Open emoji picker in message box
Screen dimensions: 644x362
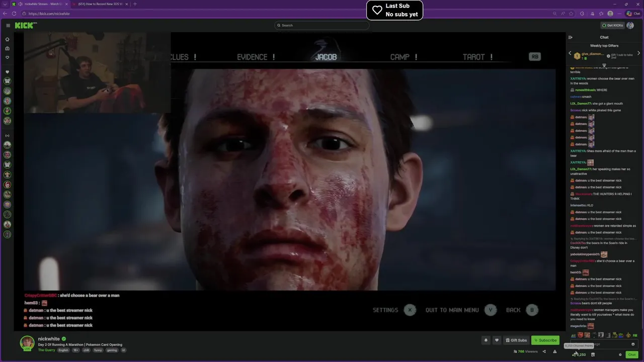[x=633, y=344]
